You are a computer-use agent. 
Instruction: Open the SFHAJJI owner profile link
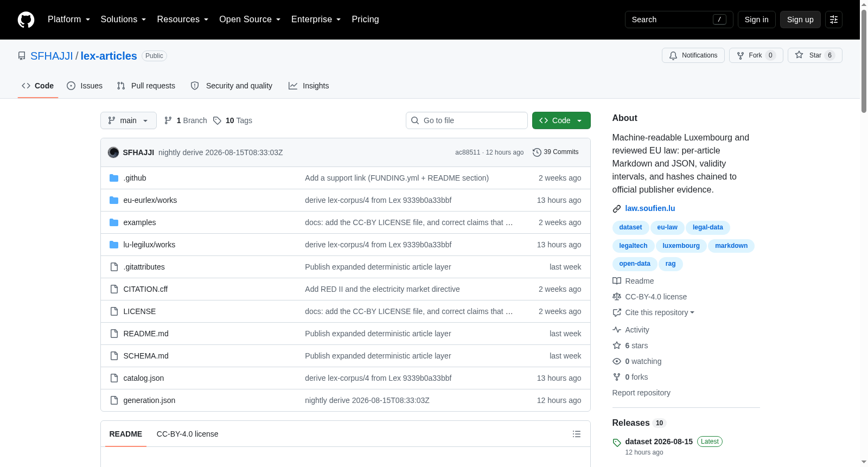click(x=52, y=56)
